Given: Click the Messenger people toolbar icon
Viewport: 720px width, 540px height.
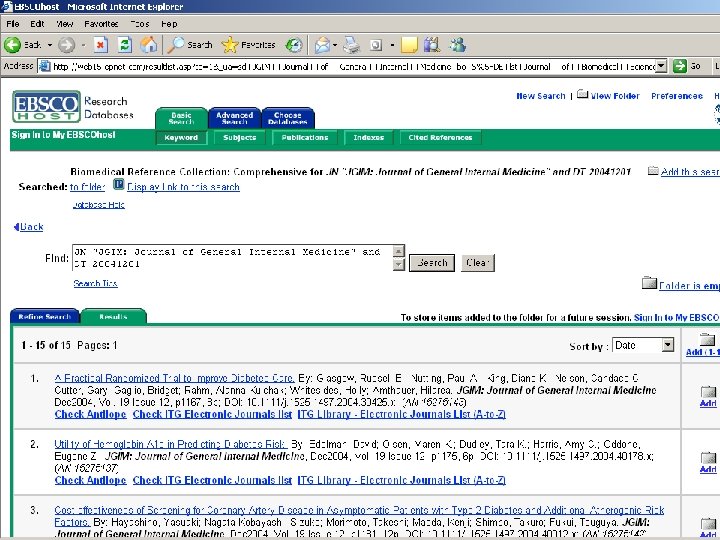Looking at the screenshot, I should 458,45.
